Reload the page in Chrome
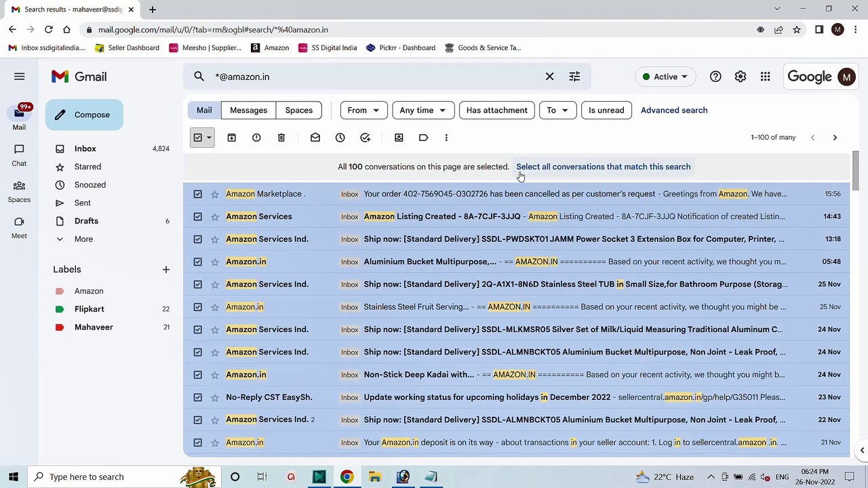The image size is (868, 488). click(48, 30)
